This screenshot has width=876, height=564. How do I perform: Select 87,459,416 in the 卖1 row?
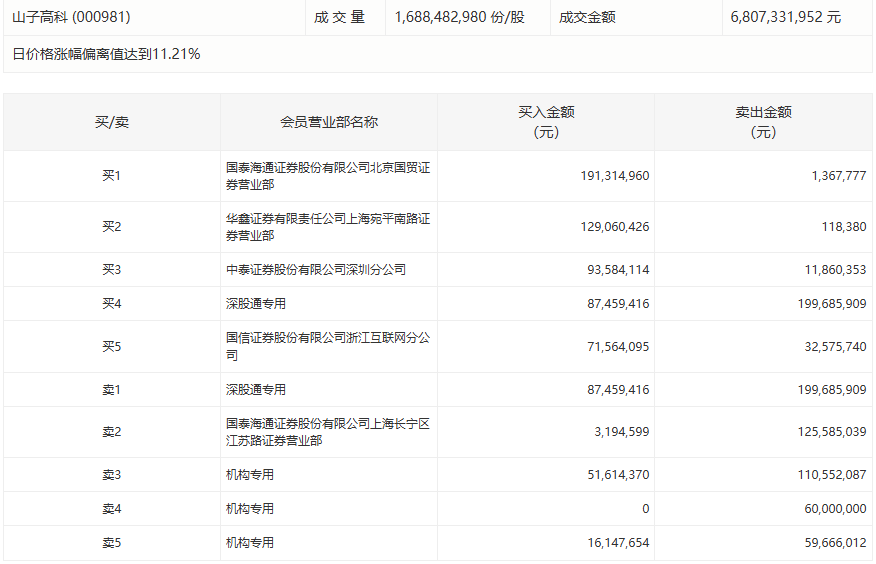tap(618, 390)
